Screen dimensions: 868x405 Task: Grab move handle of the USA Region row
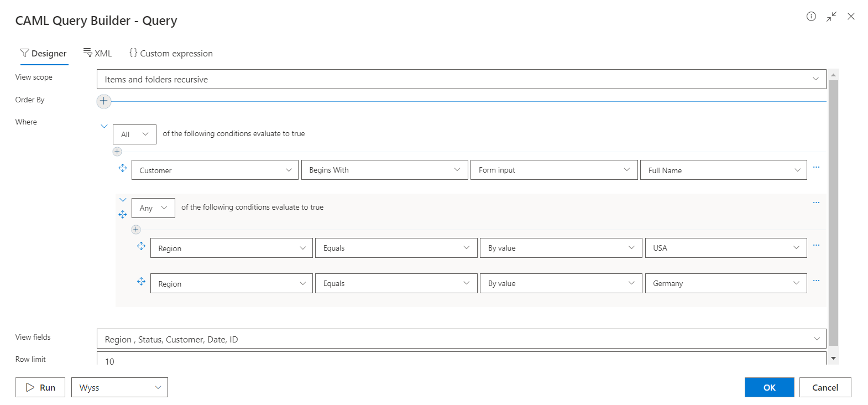pos(142,246)
